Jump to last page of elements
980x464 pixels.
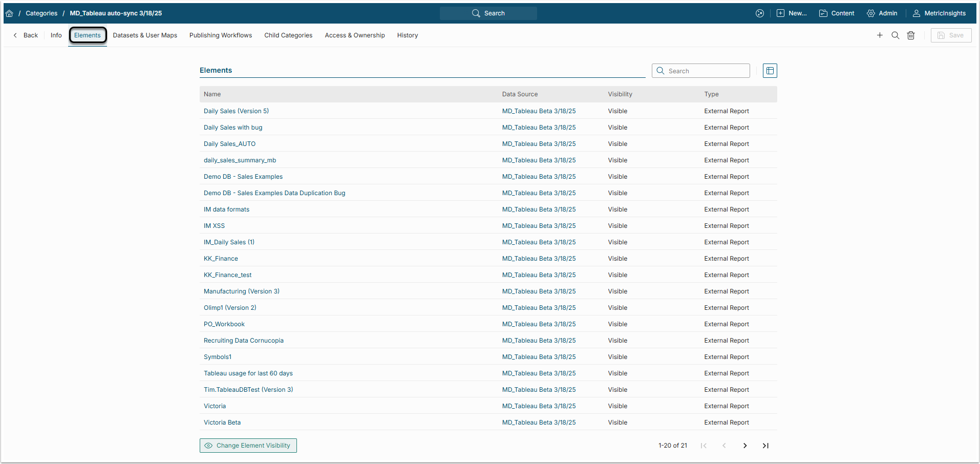tap(765, 446)
